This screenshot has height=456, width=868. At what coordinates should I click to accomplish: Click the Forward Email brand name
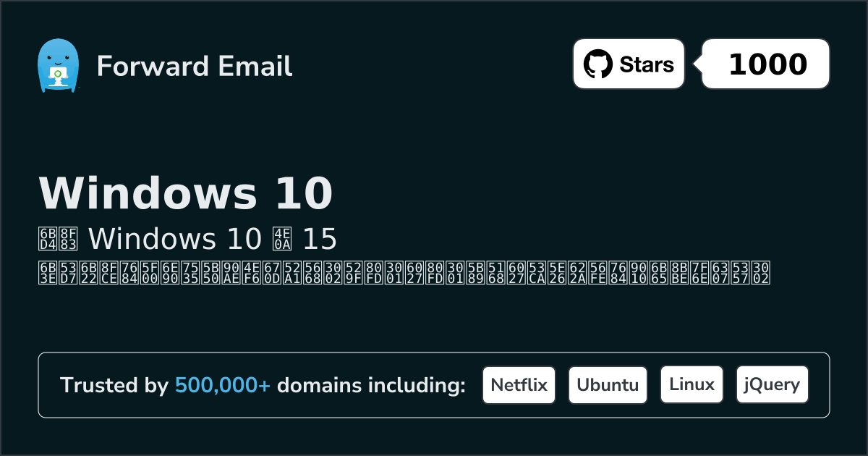tap(195, 66)
